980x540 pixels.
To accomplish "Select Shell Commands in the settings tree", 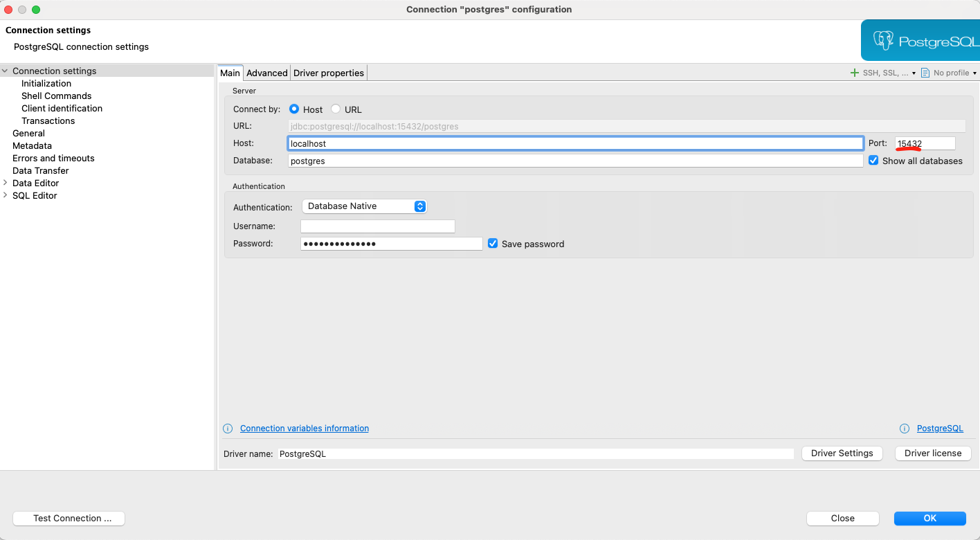I will click(57, 96).
